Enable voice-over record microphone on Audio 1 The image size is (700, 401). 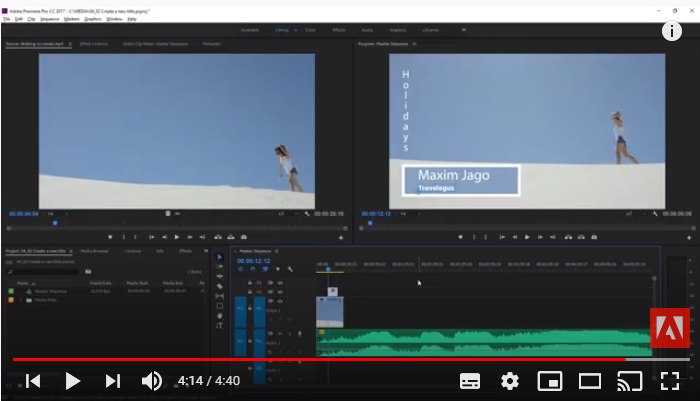[300, 334]
